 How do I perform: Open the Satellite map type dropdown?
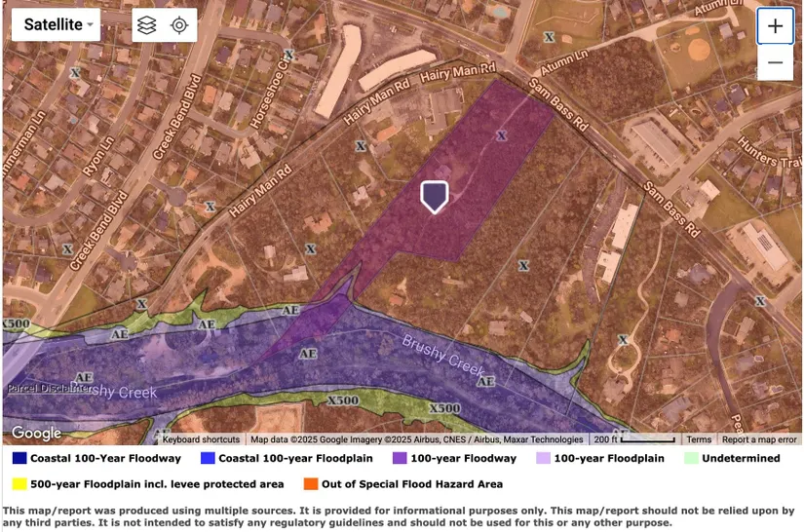tap(56, 25)
